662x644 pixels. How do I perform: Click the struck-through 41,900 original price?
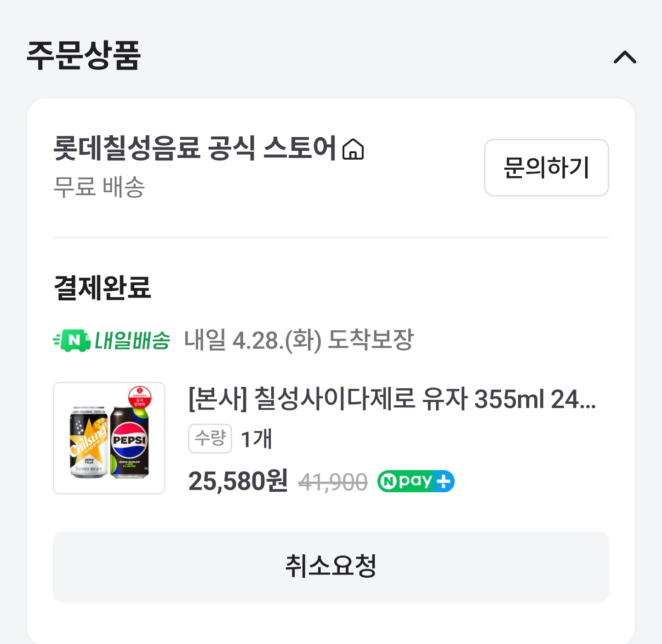click(333, 482)
